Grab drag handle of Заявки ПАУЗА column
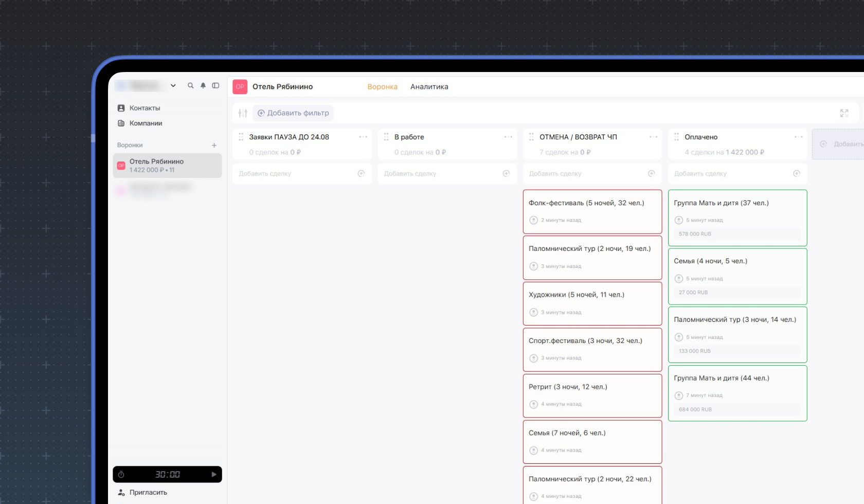Screen dimensions: 864x504 [x=241, y=137]
